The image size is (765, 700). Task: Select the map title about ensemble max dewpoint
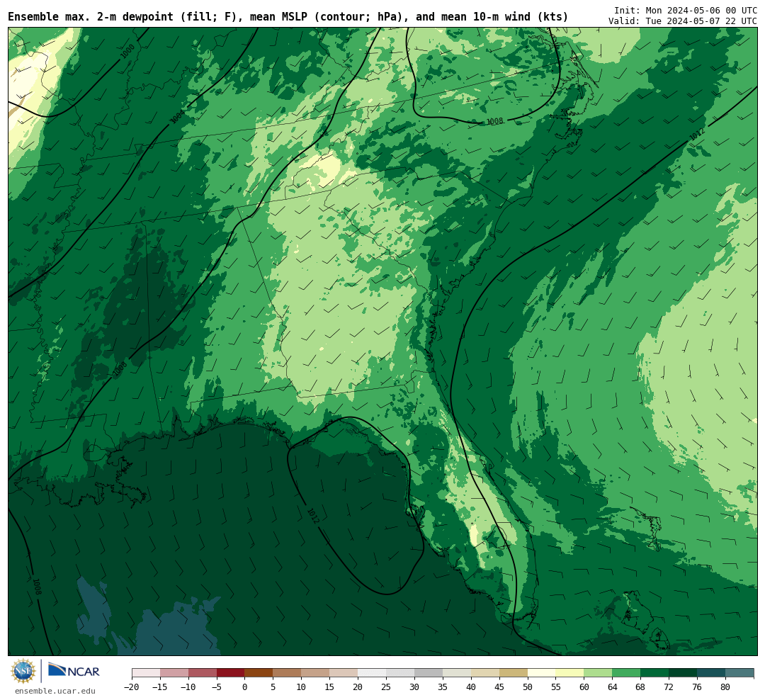click(x=288, y=17)
